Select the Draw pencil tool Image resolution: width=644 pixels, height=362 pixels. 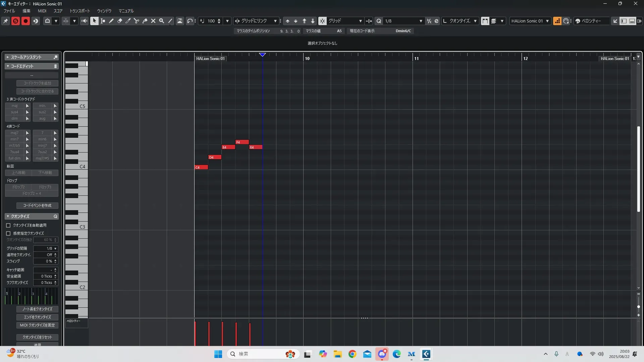click(111, 21)
